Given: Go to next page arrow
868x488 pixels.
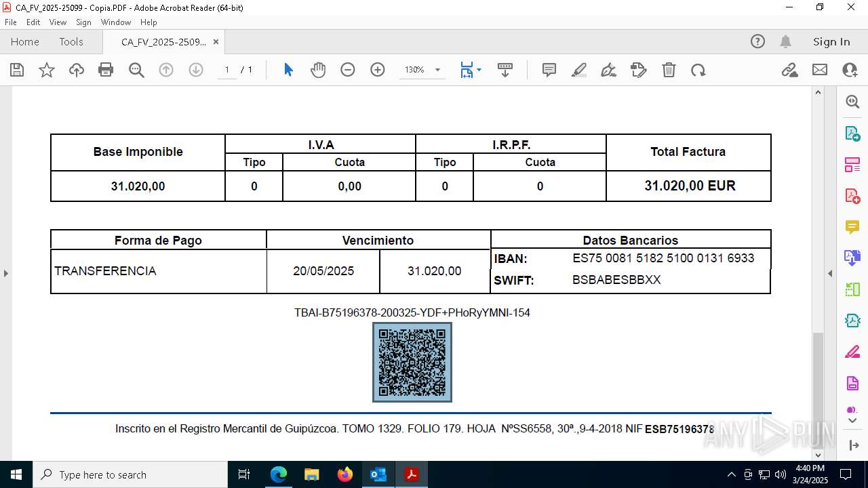Looking at the screenshot, I should (x=196, y=70).
